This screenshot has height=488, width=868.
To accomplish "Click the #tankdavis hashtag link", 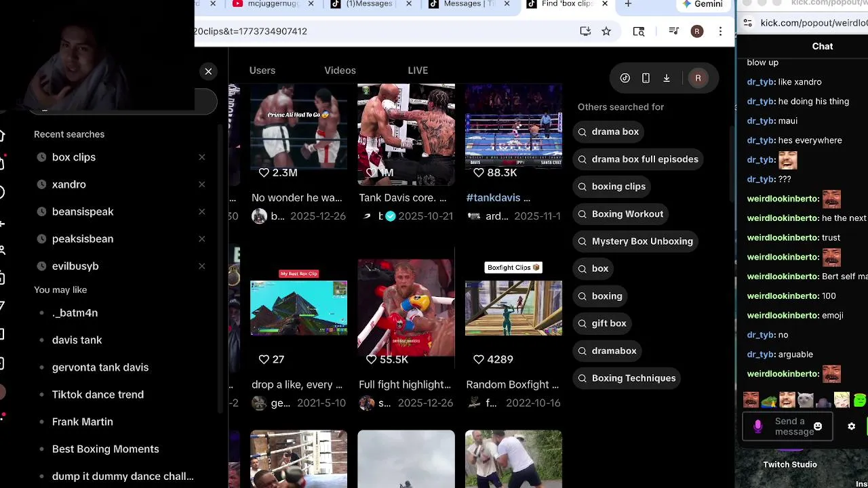I will (x=493, y=198).
